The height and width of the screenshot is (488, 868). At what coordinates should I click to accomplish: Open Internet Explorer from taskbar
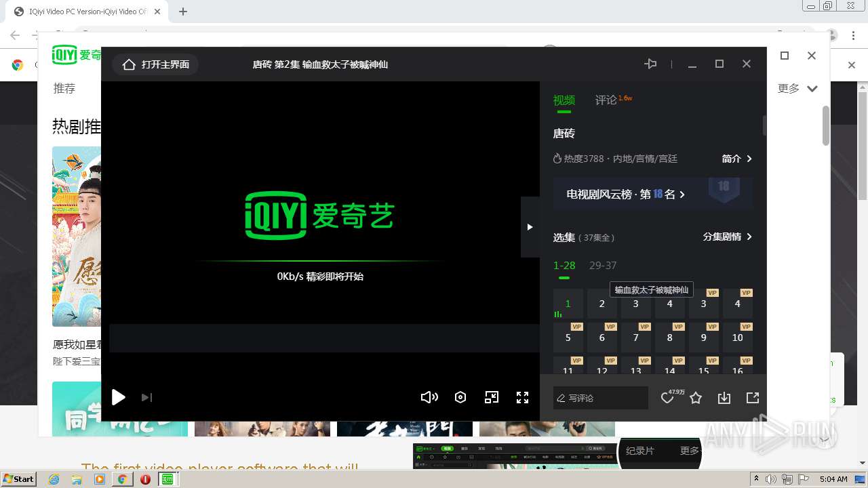coord(54,479)
